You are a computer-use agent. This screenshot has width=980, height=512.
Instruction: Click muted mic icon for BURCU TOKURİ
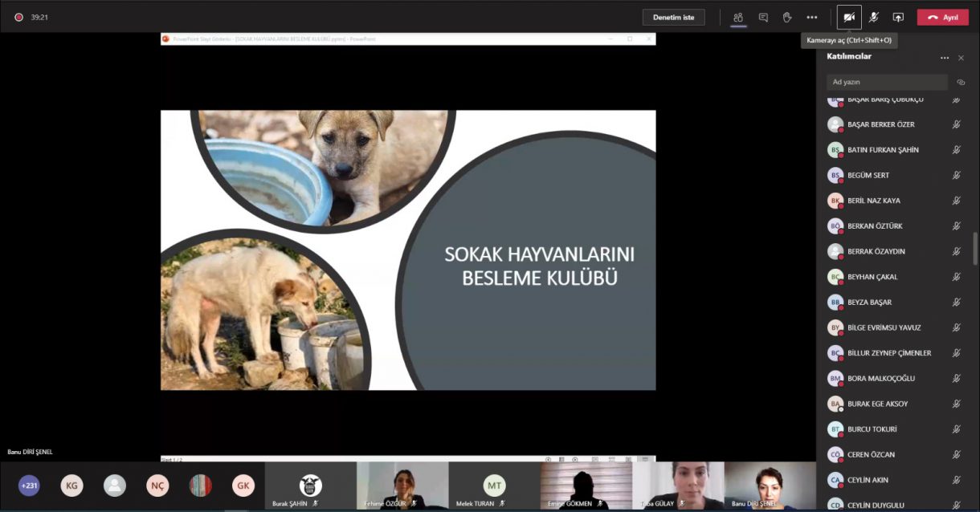[956, 429]
